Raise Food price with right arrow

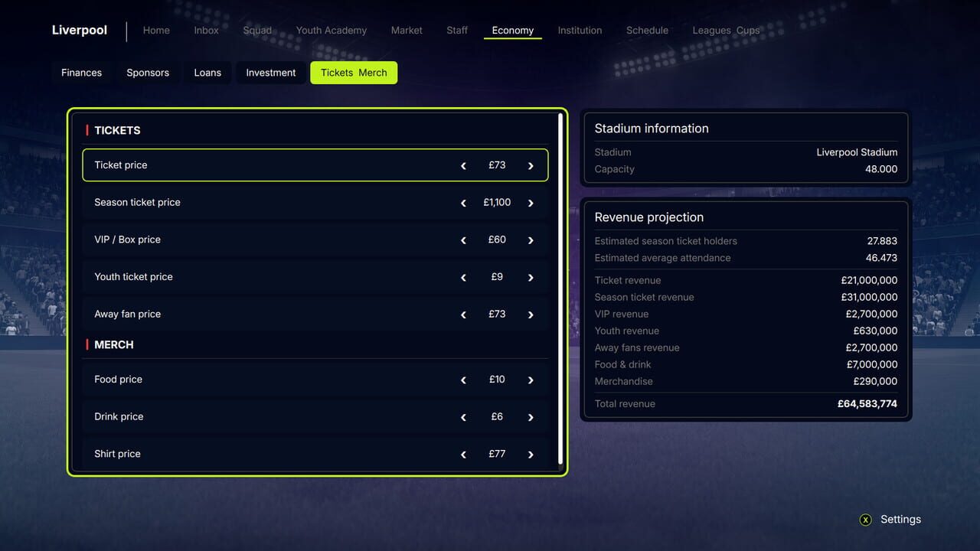tap(531, 380)
